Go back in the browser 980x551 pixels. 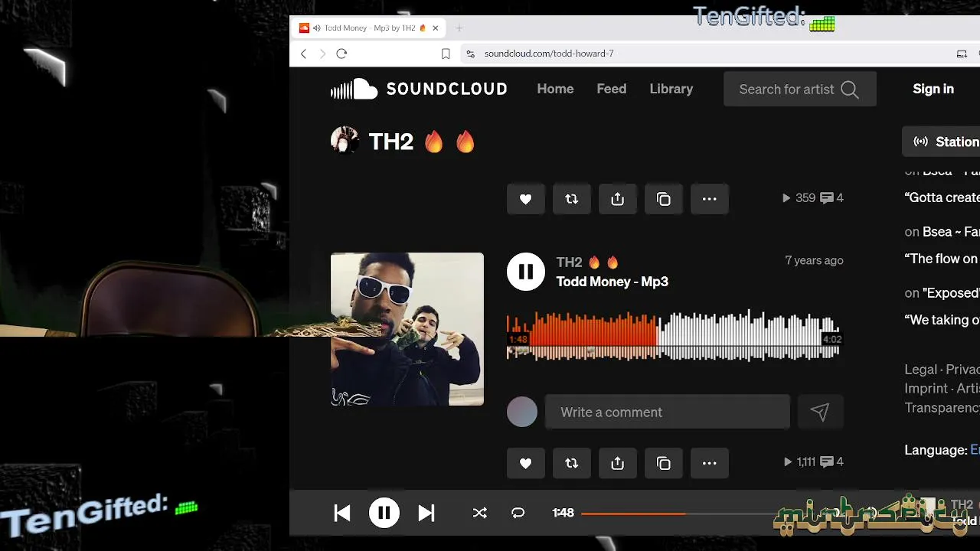coord(304,54)
